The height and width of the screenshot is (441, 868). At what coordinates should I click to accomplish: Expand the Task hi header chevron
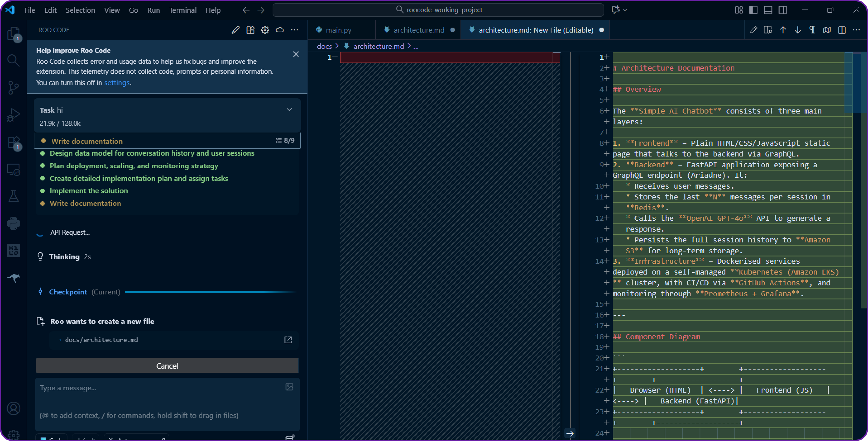[289, 110]
